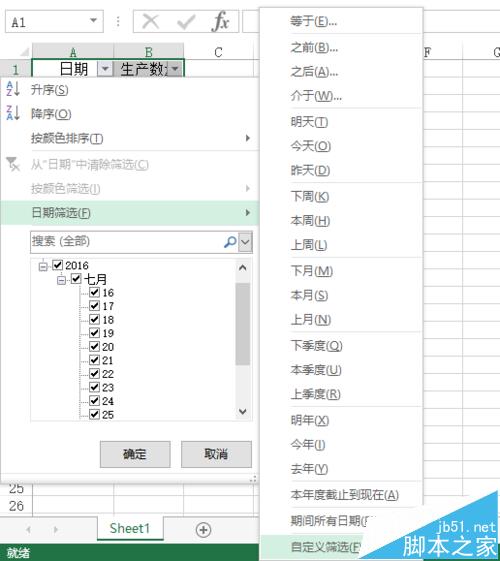Select row 26 header
The image size is (500, 561).
(16, 506)
